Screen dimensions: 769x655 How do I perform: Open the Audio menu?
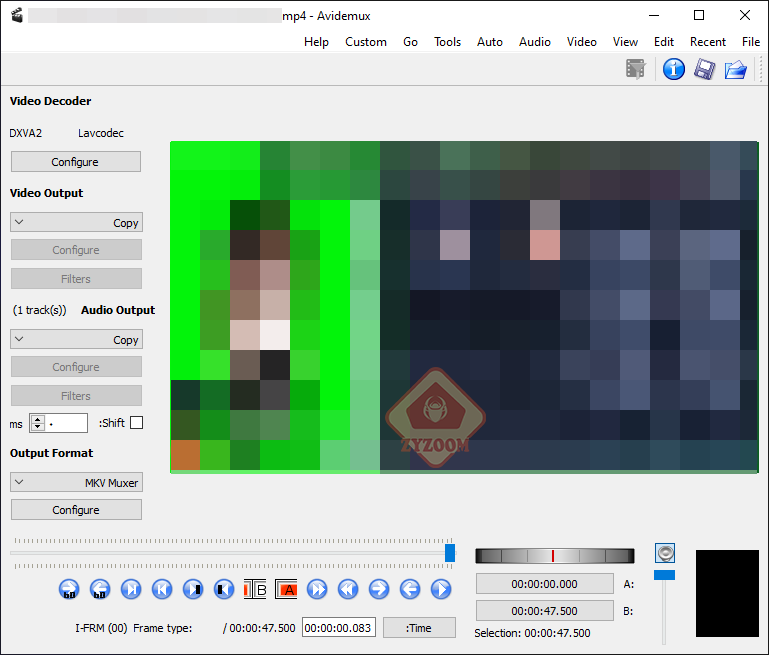tap(535, 42)
